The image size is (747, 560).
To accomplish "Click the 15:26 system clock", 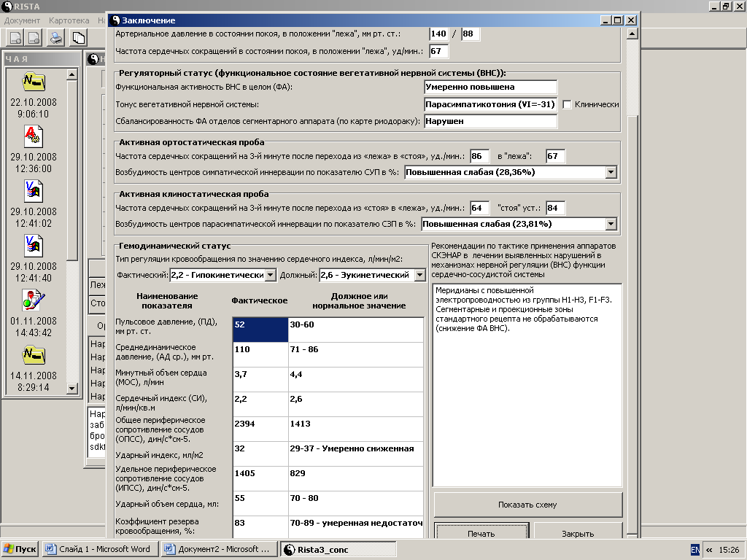I will point(729,550).
